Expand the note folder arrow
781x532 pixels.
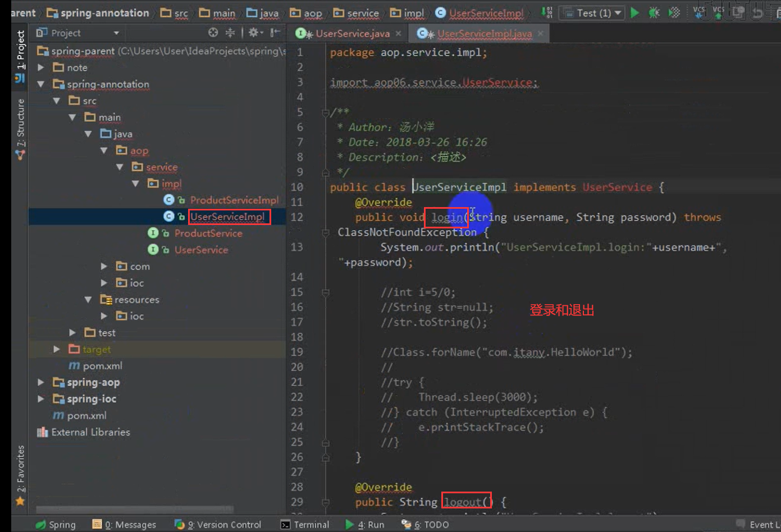click(x=41, y=67)
